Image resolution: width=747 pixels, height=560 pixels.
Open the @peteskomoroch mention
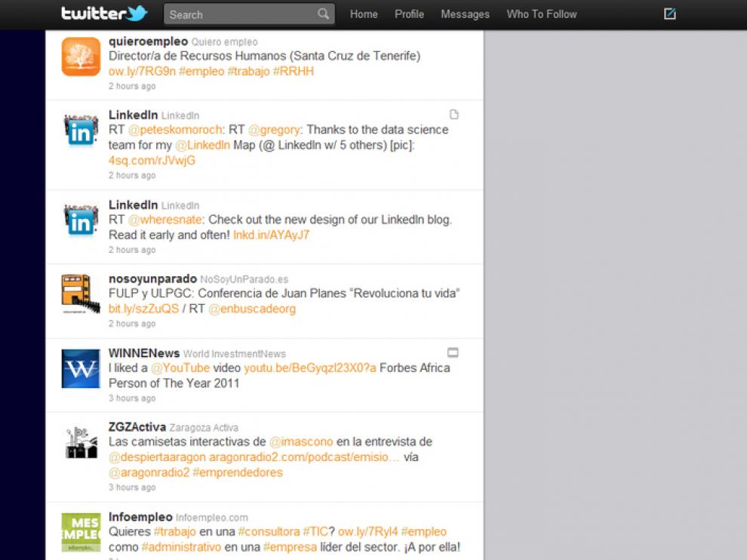point(175,130)
